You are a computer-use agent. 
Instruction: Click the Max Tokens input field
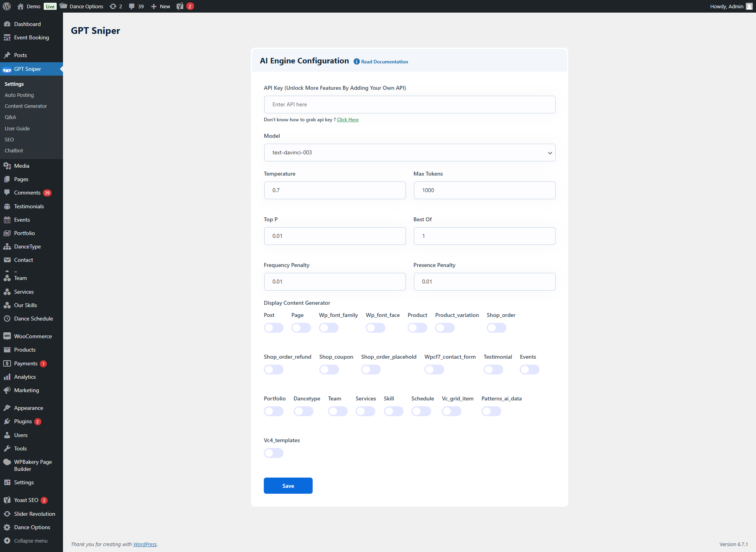(x=484, y=190)
